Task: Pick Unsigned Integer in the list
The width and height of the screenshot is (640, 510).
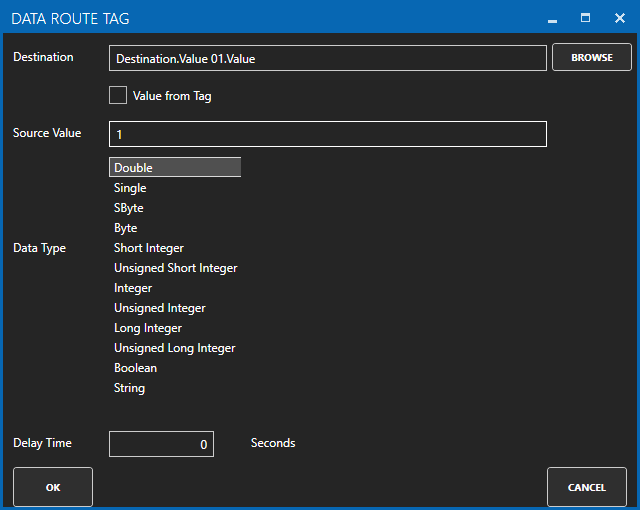Action: (159, 308)
